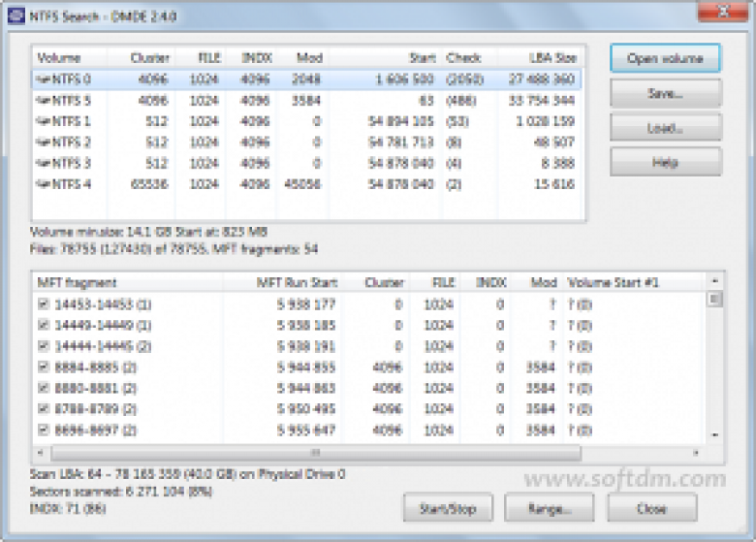
Task: Click the DMDE app icon in title bar
Action: click(16, 16)
